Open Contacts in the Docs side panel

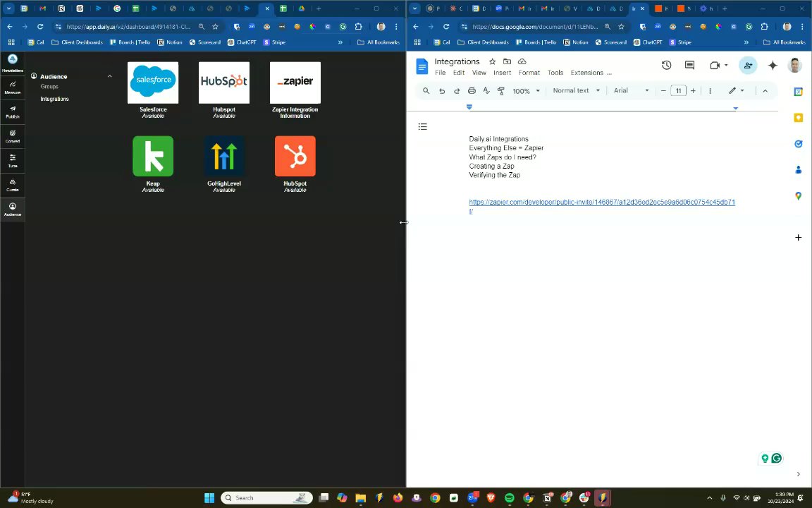click(798, 169)
